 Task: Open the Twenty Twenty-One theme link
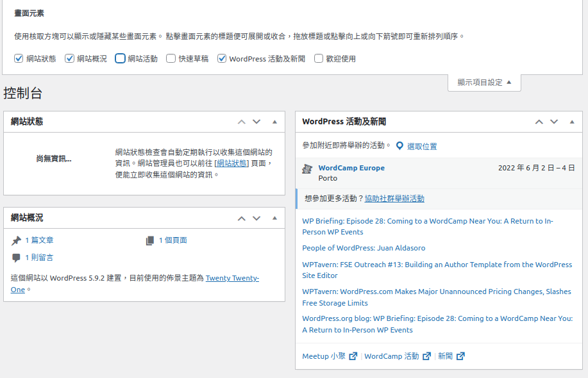tap(232, 278)
